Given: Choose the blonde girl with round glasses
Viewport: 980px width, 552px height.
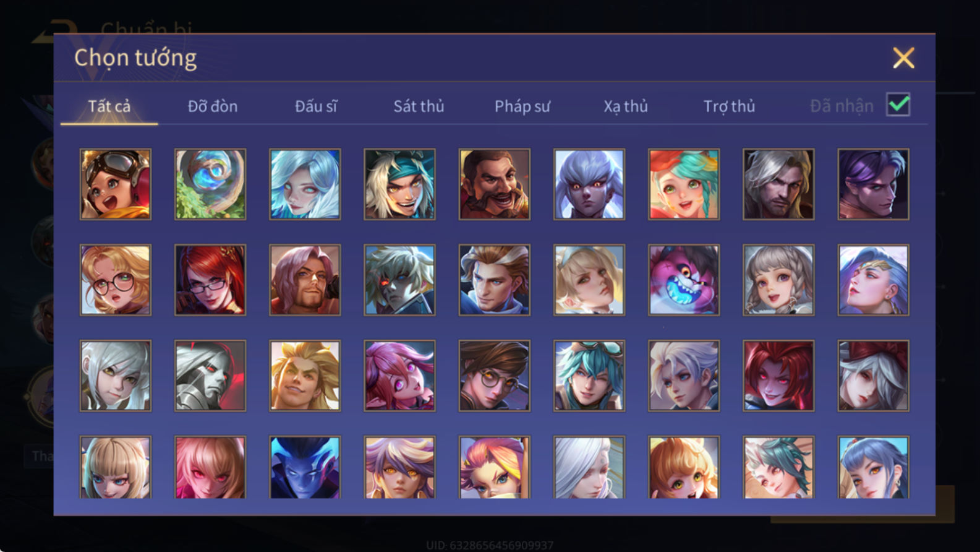Looking at the screenshot, I should (116, 280).
